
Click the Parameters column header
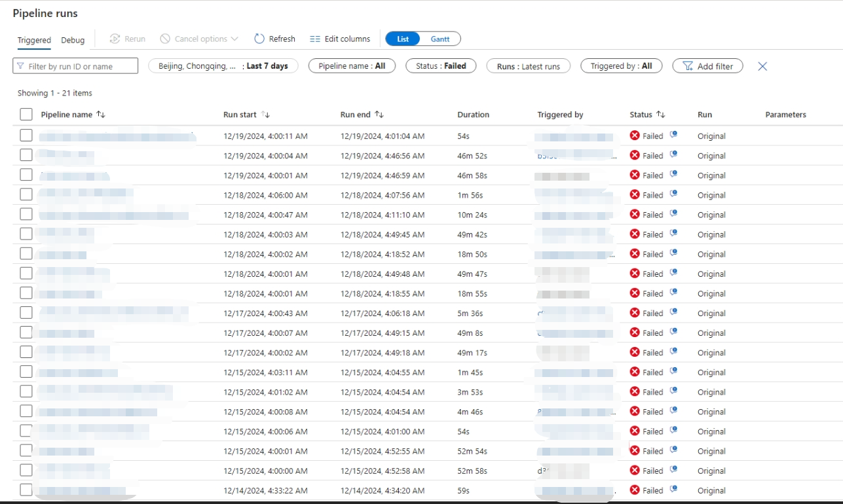click(785, 115)
